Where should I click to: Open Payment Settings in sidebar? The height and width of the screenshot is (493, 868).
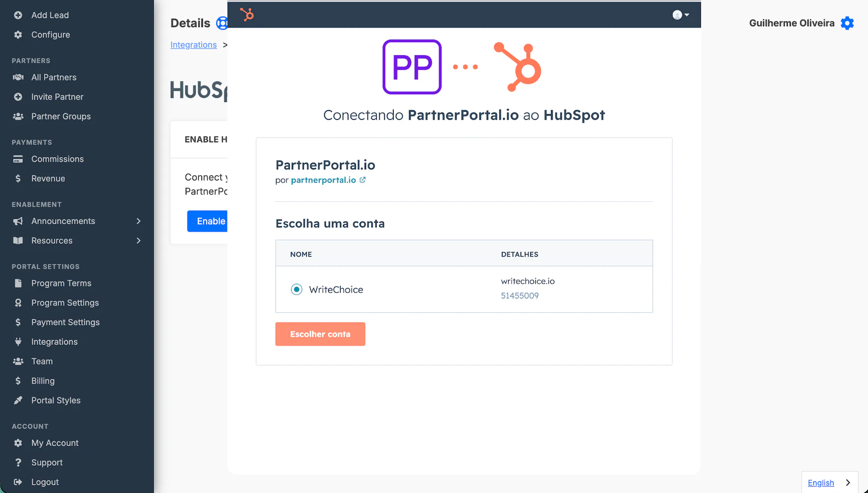pyautogui.click(x=66, y=322)
